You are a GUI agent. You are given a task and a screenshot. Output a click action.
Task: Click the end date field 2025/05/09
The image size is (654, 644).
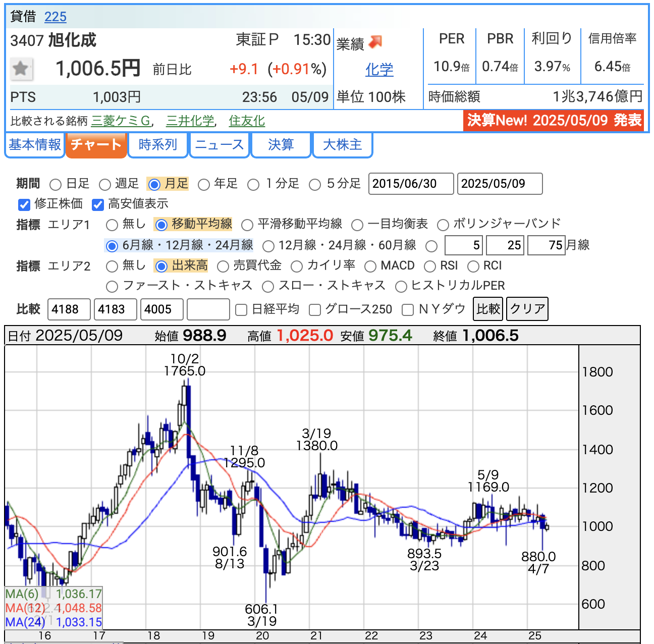coord(500,184)
